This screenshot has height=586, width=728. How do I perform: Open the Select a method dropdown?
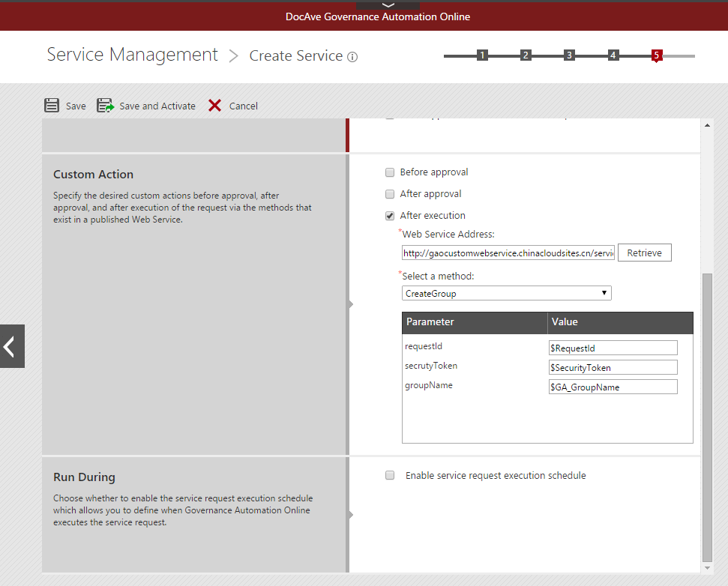pos(506,294)
